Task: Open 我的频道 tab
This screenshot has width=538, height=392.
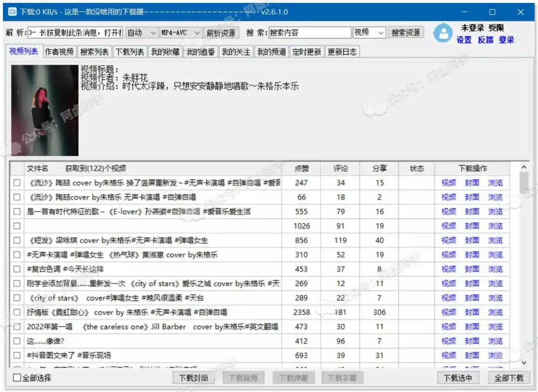Action: (272, 52)
